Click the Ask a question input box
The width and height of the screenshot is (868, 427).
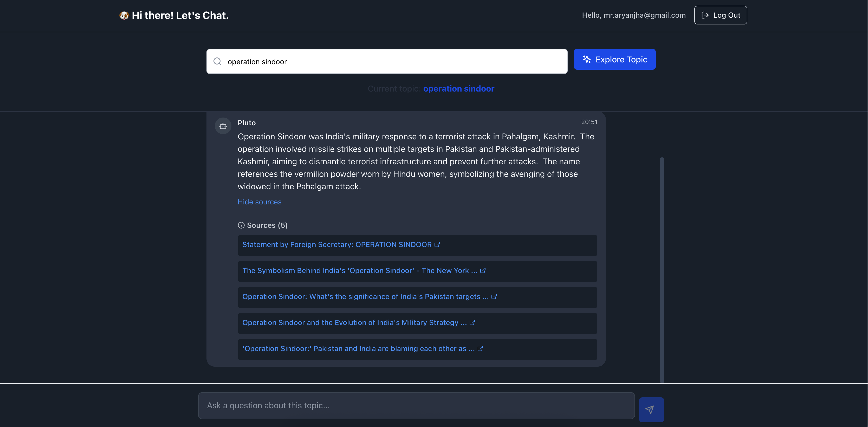tap(416, 405)
